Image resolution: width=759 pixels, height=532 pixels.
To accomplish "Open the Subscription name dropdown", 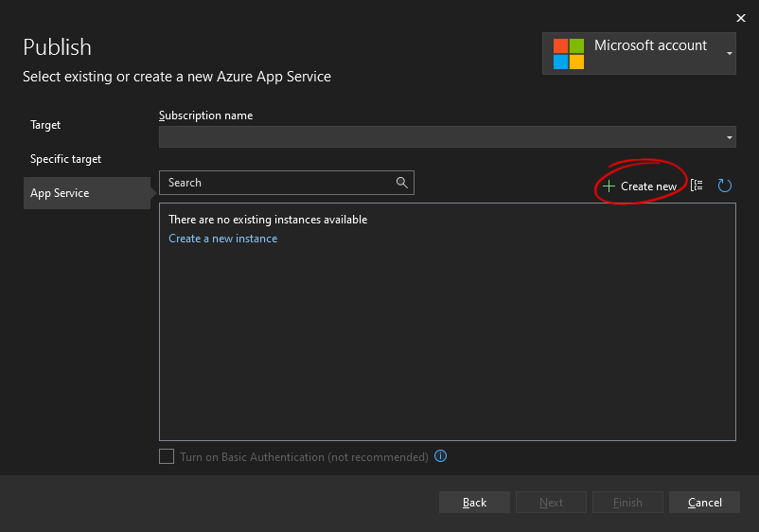I will point(448,137).
